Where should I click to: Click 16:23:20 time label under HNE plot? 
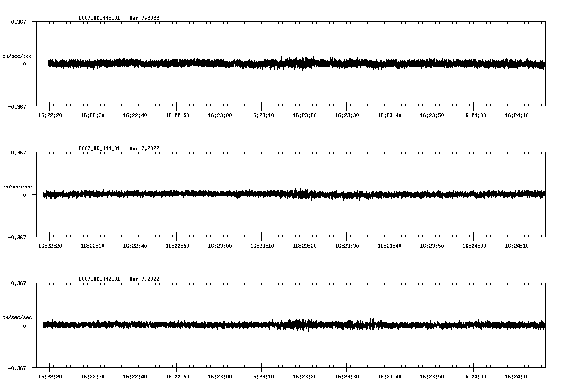coord(305,115)
